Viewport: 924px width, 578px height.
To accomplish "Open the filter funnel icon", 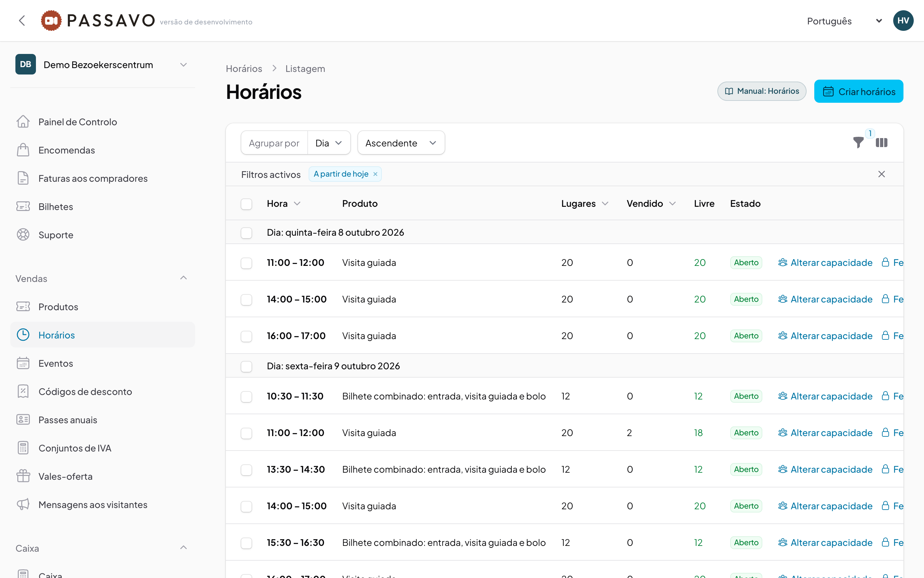I will (858, 143).
